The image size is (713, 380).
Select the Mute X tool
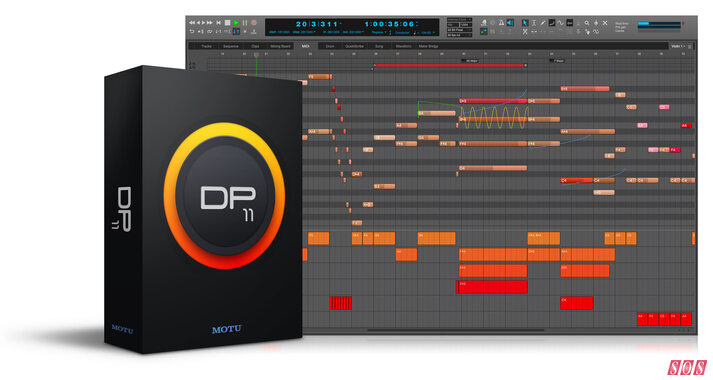click(605, 23)
